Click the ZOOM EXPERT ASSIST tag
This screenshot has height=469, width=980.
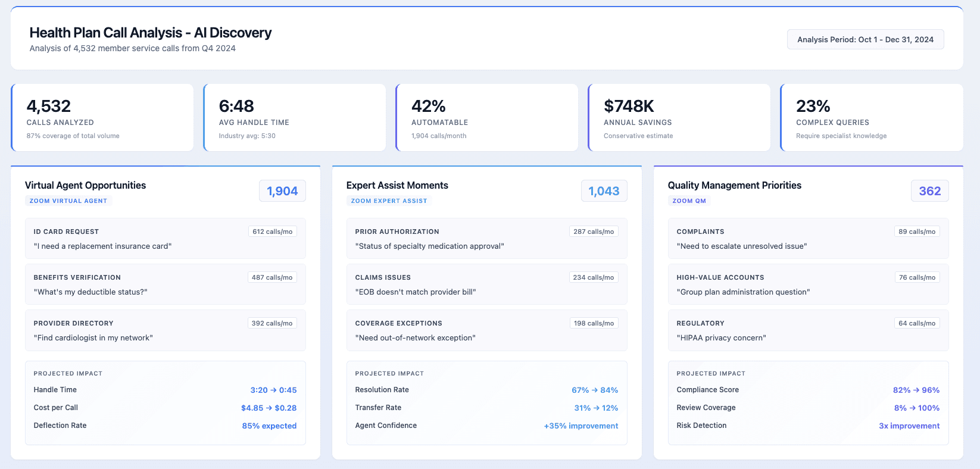coord(389,201)
